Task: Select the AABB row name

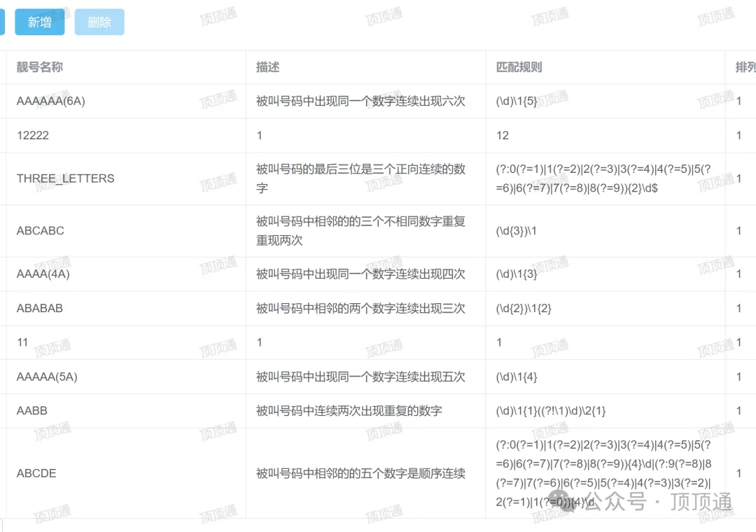Action: [32, 411]
